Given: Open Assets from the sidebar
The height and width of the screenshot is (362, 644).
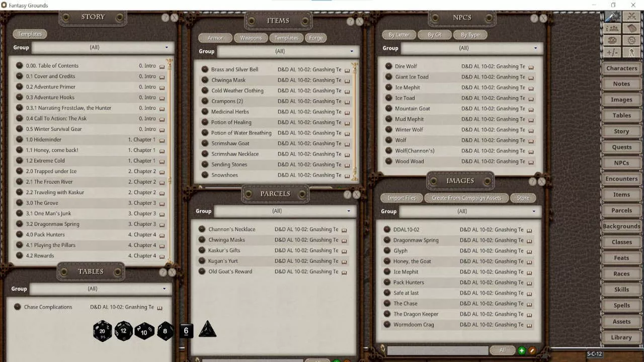Looking at the screenshot, I should coord(621,321).
